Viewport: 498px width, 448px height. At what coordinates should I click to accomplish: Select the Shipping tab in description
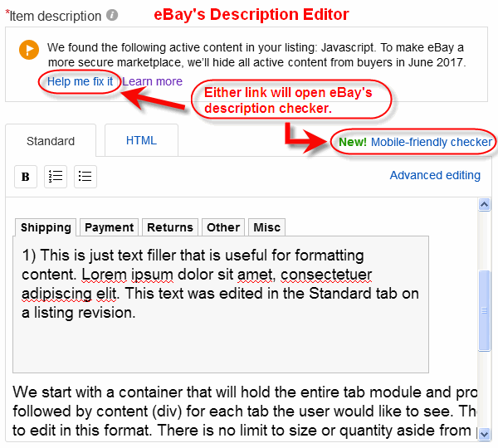(x=46, y=227)
